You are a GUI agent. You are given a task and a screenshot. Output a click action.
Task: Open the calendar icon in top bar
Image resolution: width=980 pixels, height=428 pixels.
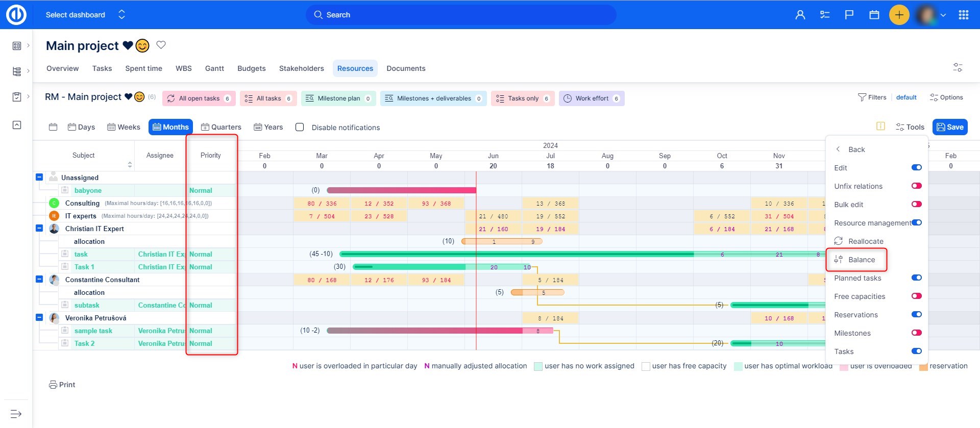click(874, 15)
